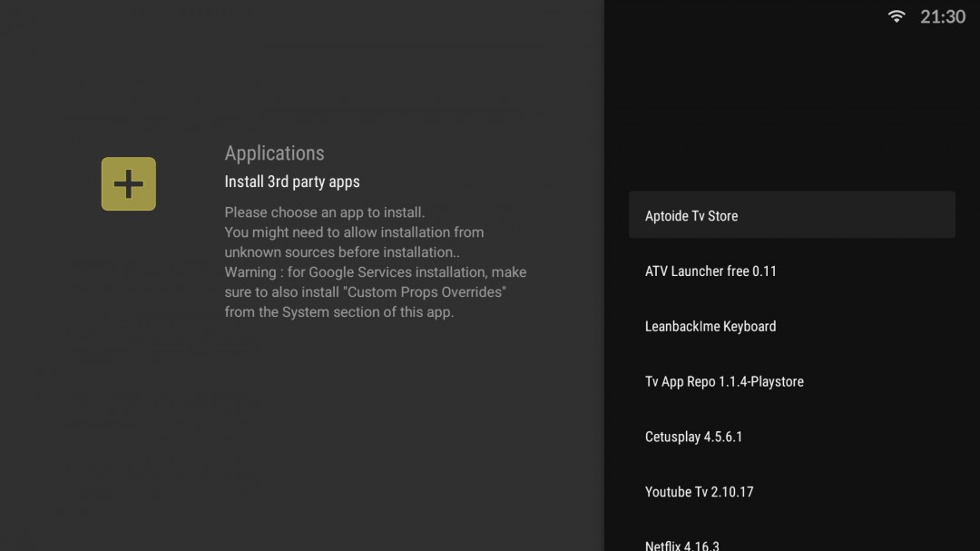Select Aptoide Tv Store

[x=792, y=215]
